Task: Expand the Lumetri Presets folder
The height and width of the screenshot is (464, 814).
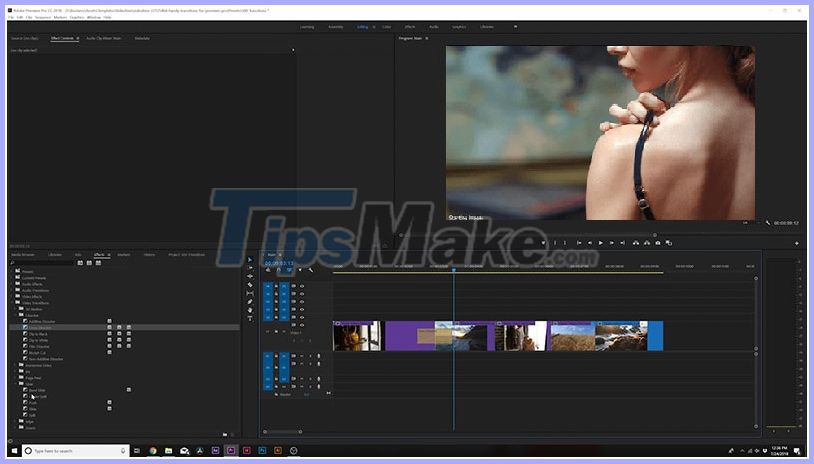Action: (x=12, y=278)
